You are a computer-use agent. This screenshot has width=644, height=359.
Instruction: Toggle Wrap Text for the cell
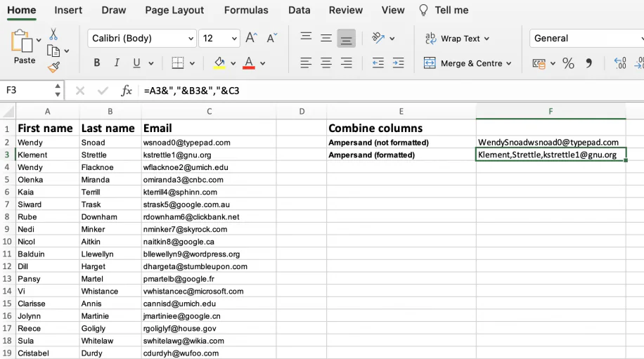[456, 39]
